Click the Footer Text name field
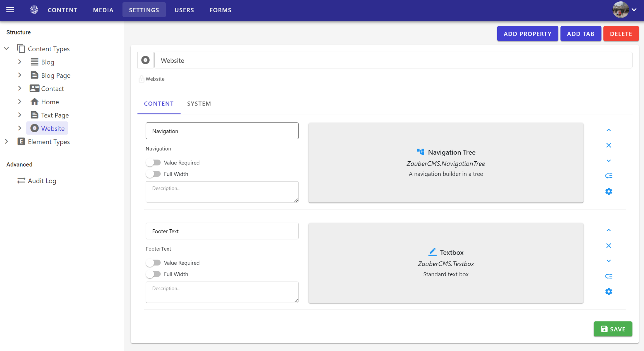This screenshot has height=351, width=644. tap(222, 231)
